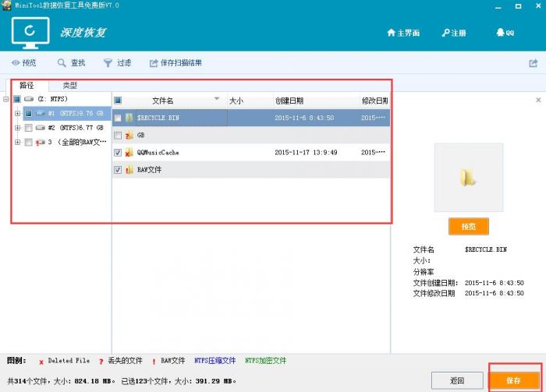Click the folder thumbnail in preview pane
The image size is (546, 392).
pyautogui.click(x=468, y=178)
